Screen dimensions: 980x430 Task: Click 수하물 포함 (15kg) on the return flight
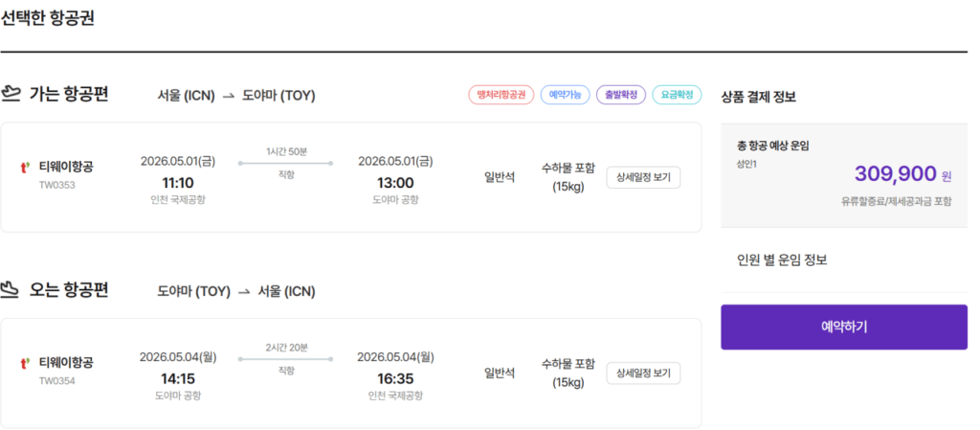pyautogui.click(x=568, y=373)
